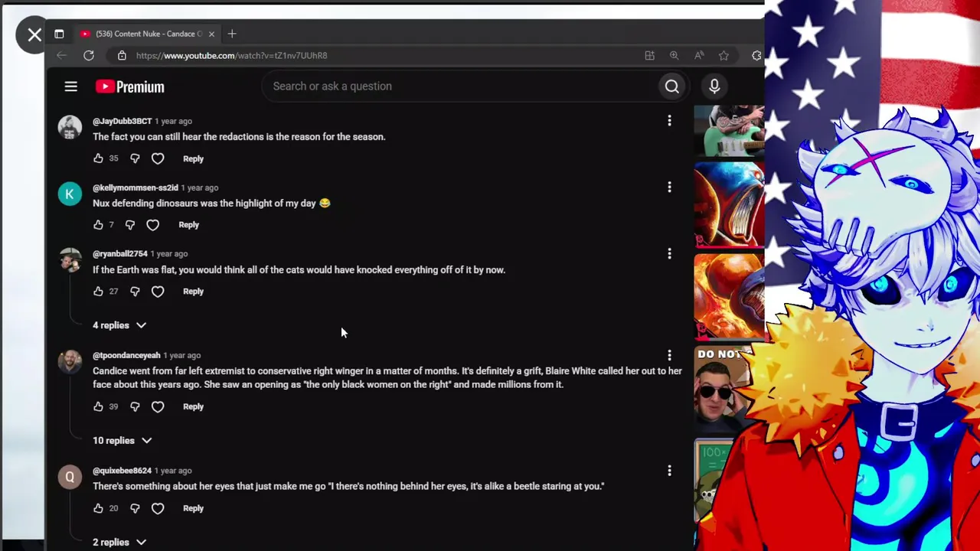
Task: Reply to @kellymommsen-ss2id's comment
Action: pos(188,225)
